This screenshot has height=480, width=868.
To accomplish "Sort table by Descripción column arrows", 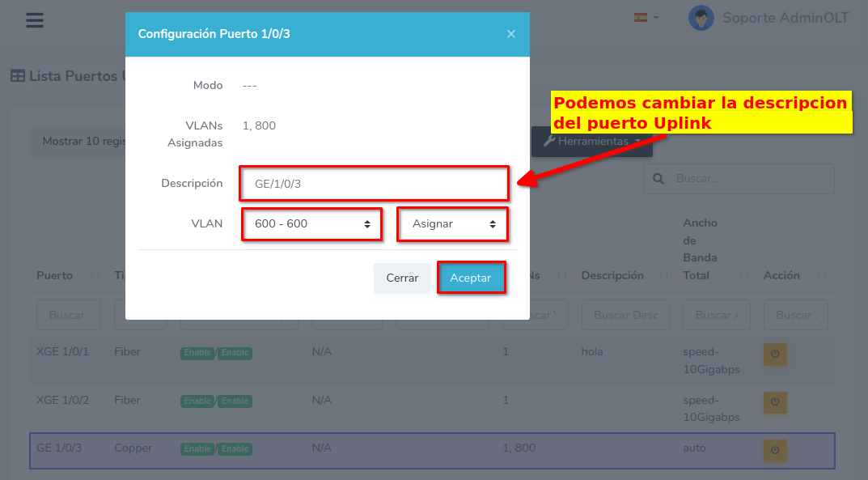I will (x=664, y=276).
